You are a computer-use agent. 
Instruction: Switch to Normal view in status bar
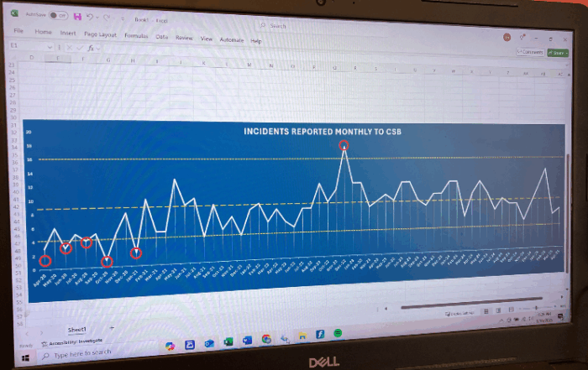486,310
